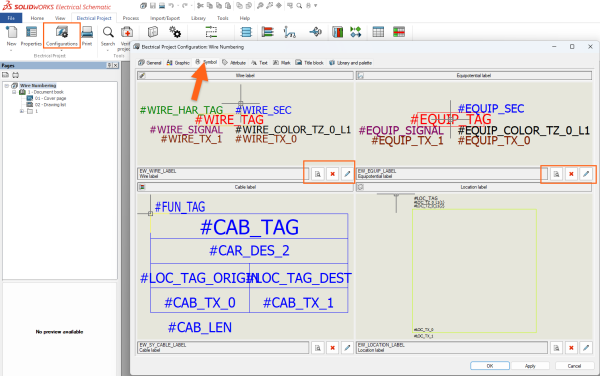Select Wire Numbering project in tree

coord(38,86)
